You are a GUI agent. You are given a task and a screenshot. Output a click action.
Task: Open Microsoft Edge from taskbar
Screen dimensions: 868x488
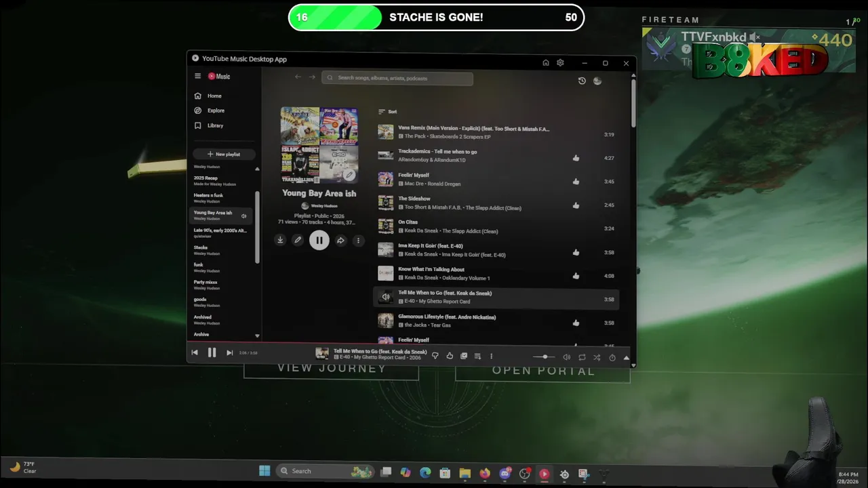tap(425, 473)
